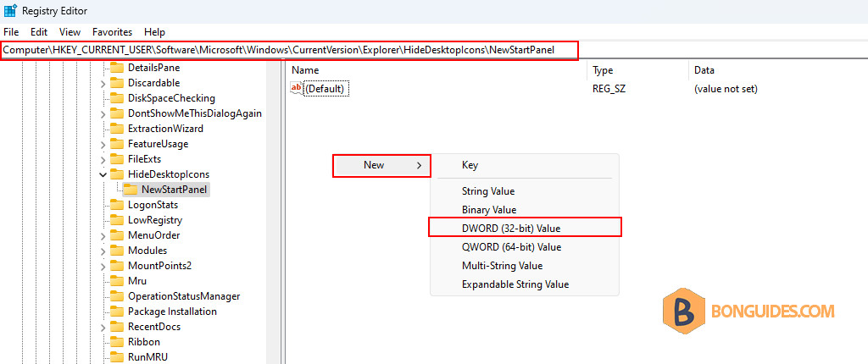Expand the MenuOrder key
Viewport: 868px width, 364px height.
click(x=103, y=235)
